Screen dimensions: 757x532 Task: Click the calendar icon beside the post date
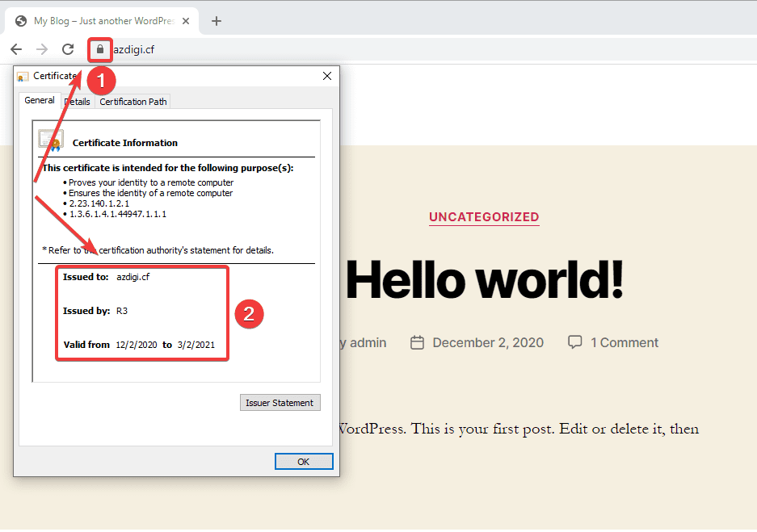pos(417,342)
